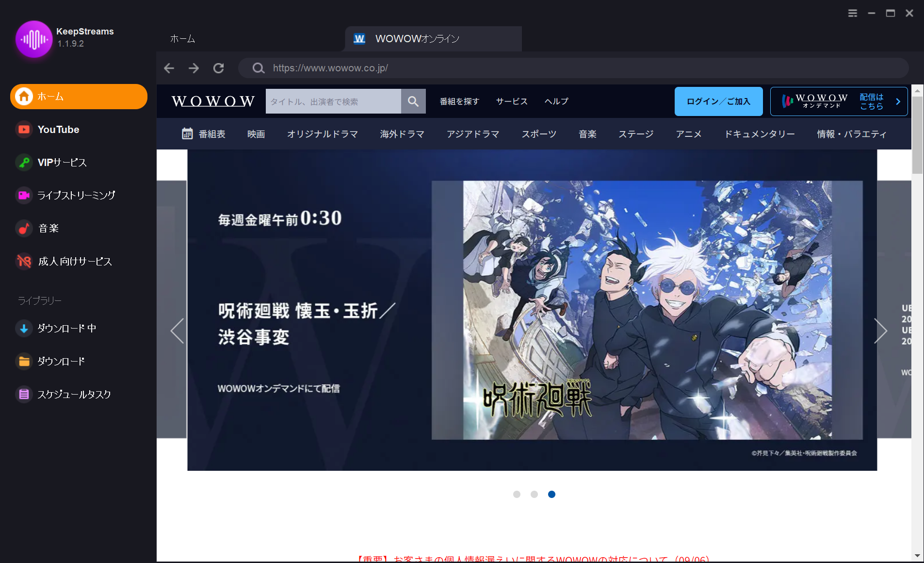Viewport: 924px width, 563px height.
Task: Click scrollbar down arrow
Action: [917, 555]
